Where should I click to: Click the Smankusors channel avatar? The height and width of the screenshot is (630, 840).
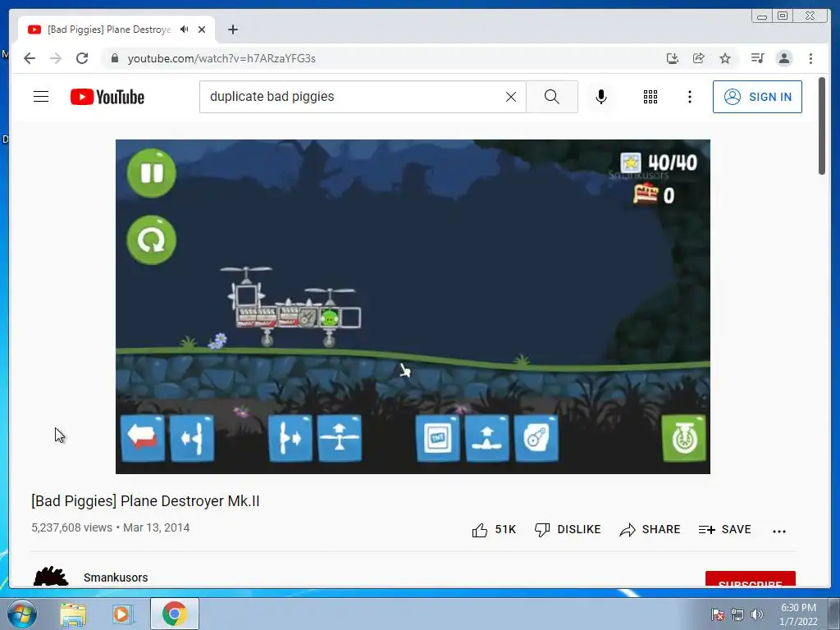(x=51, y=577)
